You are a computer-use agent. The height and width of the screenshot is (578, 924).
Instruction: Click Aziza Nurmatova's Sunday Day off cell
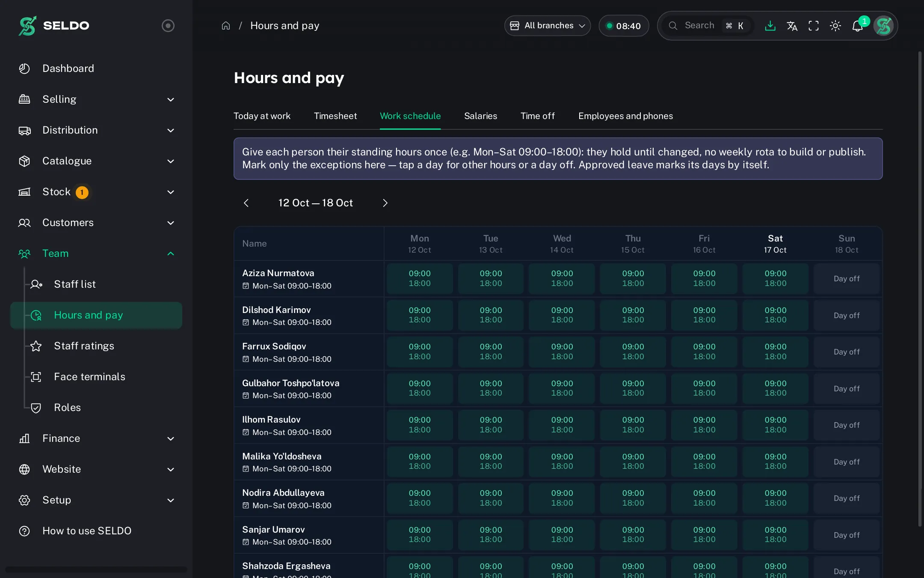[x=847, y=279]
